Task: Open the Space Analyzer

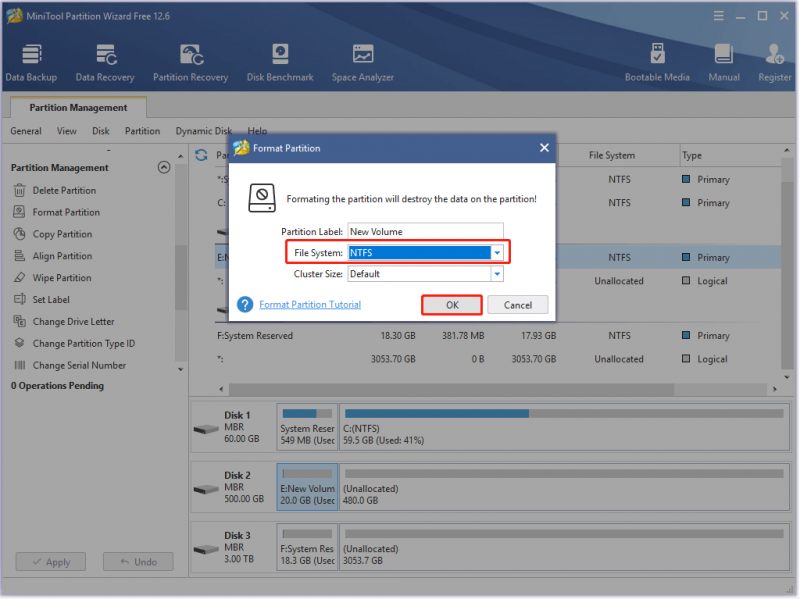Action: click(x=363, y=63)
